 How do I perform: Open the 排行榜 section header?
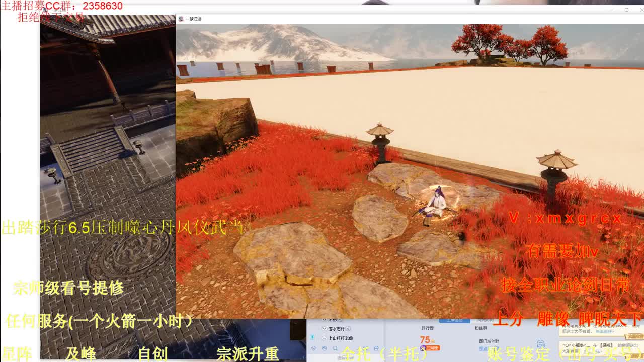coord(428,328)
